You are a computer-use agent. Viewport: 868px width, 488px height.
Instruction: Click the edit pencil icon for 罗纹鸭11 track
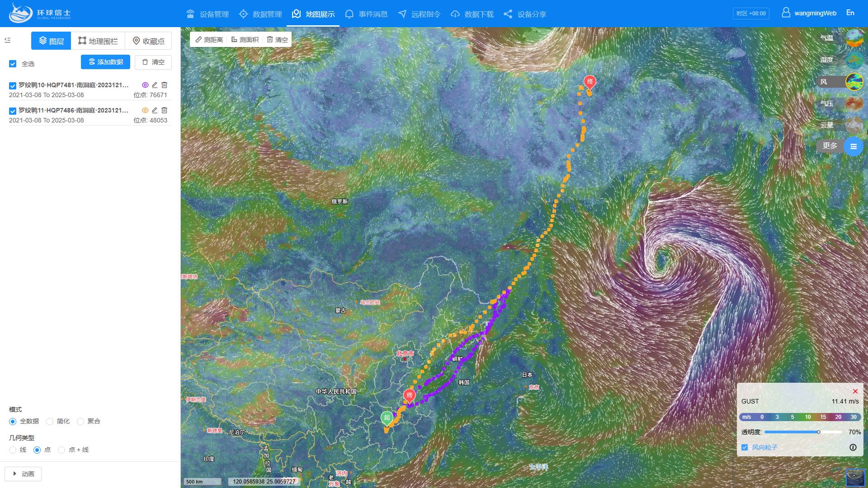click(x=155, y=110)
